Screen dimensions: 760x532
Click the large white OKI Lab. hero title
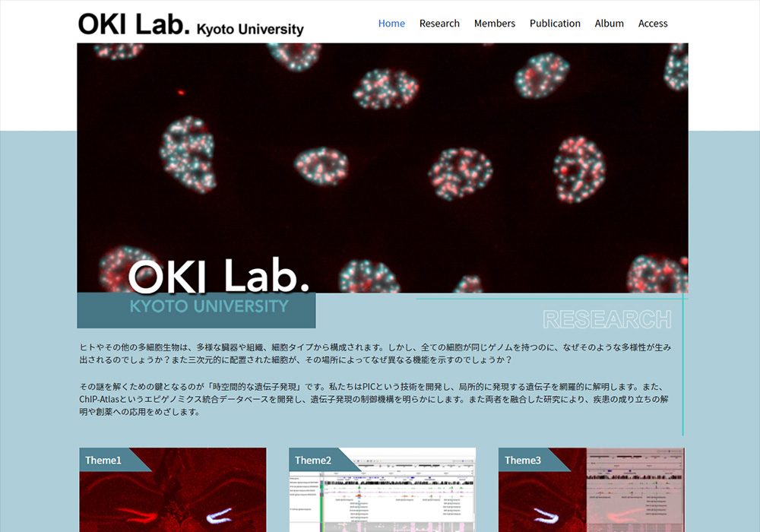click(x=219, y=276)
